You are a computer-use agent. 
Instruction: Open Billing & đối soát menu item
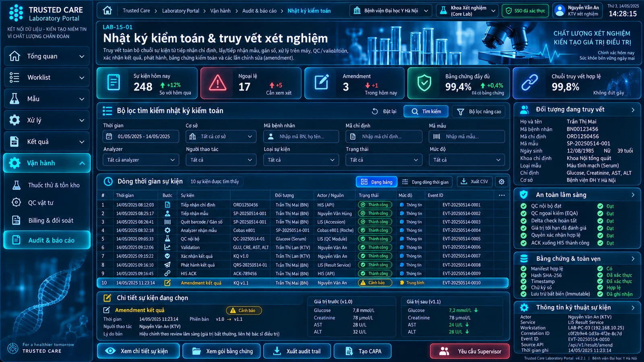tap(47, 220)
